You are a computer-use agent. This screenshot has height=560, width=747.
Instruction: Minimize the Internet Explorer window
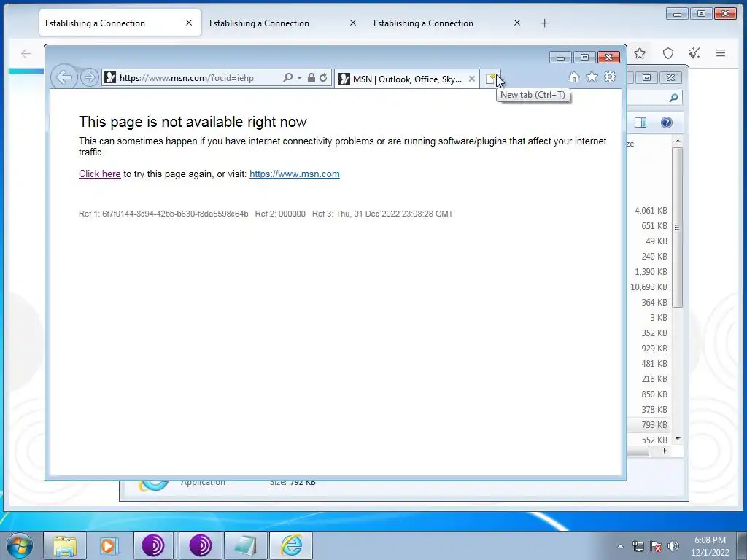point(561,57)
